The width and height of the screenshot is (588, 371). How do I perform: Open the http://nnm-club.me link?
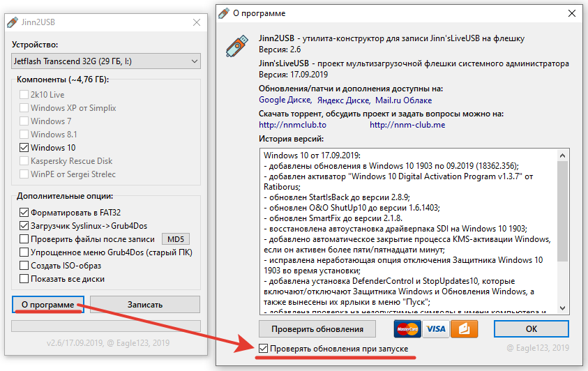[x=407, y=125]
